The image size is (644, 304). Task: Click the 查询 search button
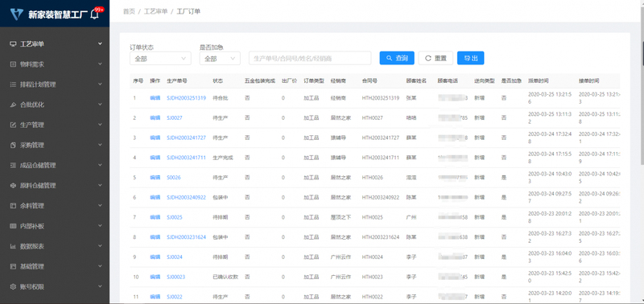pos(397,58)
